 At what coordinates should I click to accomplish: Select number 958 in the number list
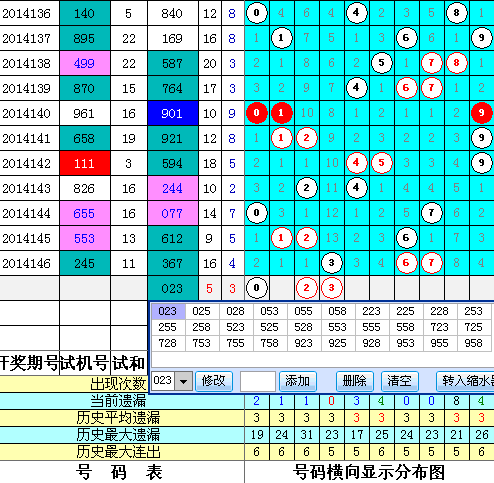pyautogui.click(x=473, y=343)
